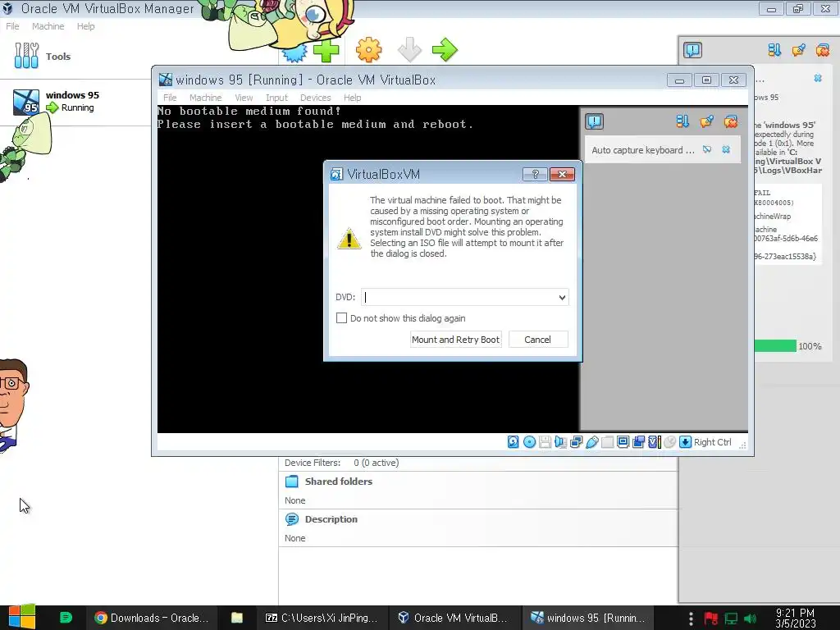This screenshot has width=840, height=630.
Task: Click network indicator in VM status bar
Action: tap(576, 442)
